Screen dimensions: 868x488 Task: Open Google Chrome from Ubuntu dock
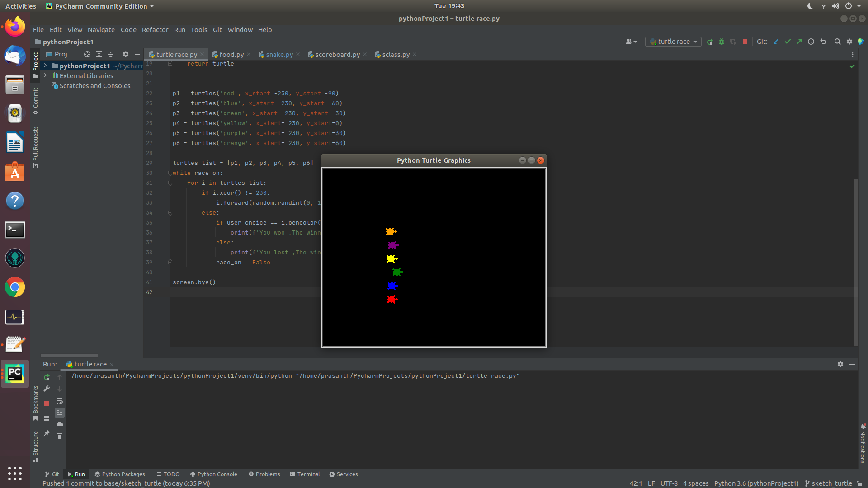coord(15,287)
